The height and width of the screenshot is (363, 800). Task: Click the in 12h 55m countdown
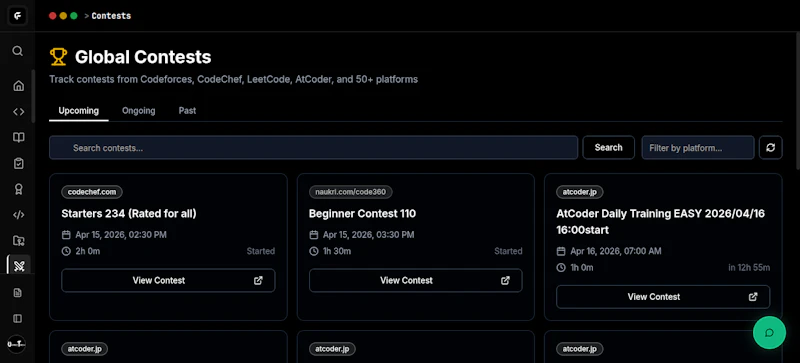749,268
